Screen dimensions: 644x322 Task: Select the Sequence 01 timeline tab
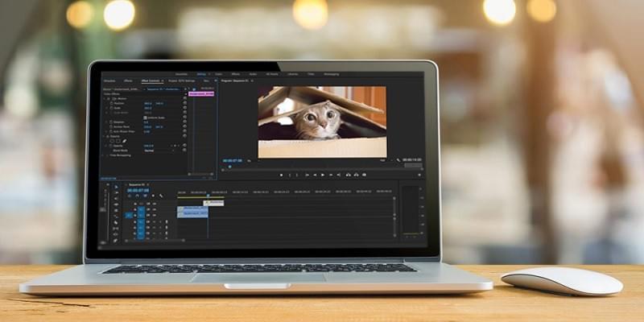(x=136, y=185)
